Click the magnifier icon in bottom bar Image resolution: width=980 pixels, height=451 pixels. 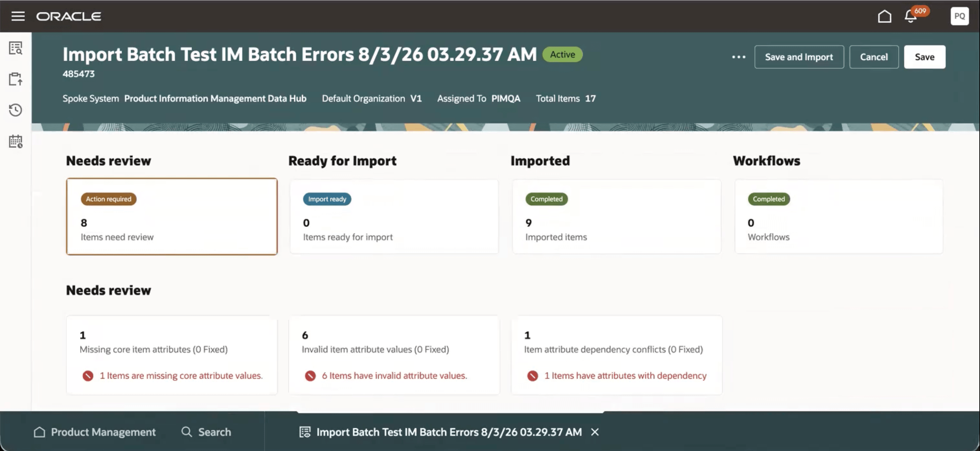click(x=187, y=432)
